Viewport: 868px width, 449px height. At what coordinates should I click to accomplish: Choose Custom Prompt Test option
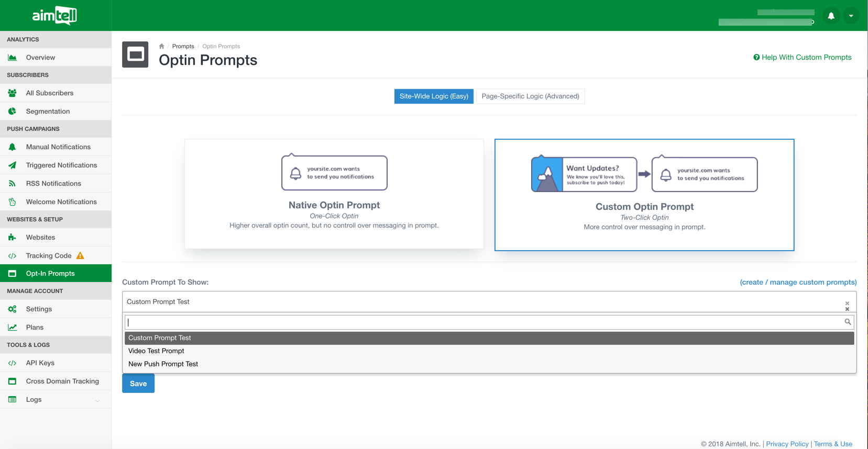(489, 338)
